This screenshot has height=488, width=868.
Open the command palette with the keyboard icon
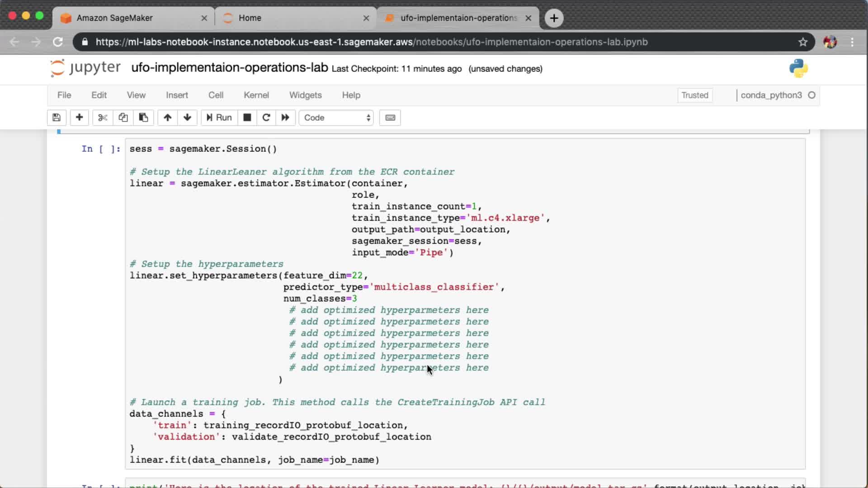(390, 117)
